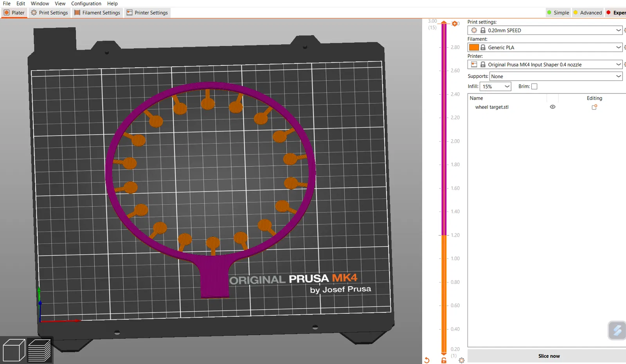This screenshot has width=626, height=364.
Task: Click the "Infill:" label
Action: 473,86
